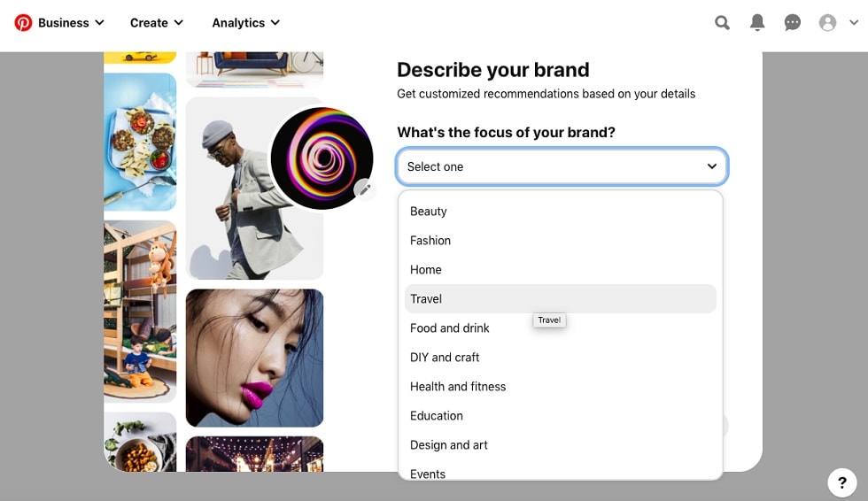Image resolution: width=868 pixels, height=501 pixels.
Task: Expand the Create dropdown menu
Action: (157, 23)
